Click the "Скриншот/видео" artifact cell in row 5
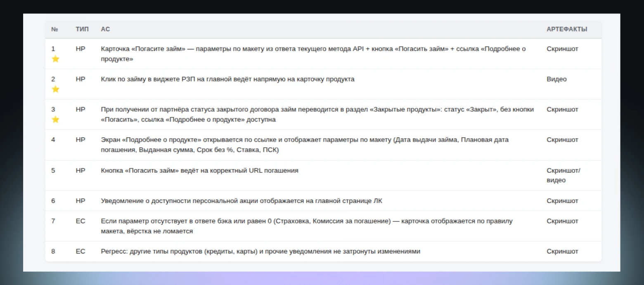This screenshot has width=644, height=285. pos(563,175)
